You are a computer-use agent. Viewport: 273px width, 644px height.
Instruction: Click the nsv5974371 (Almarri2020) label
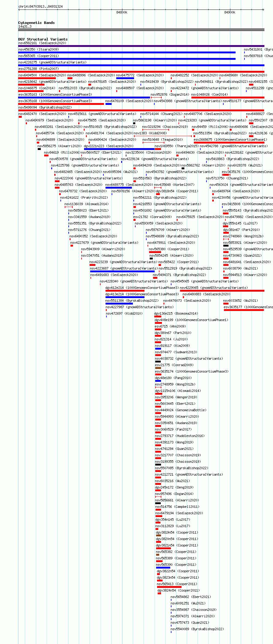coord(193,616)
